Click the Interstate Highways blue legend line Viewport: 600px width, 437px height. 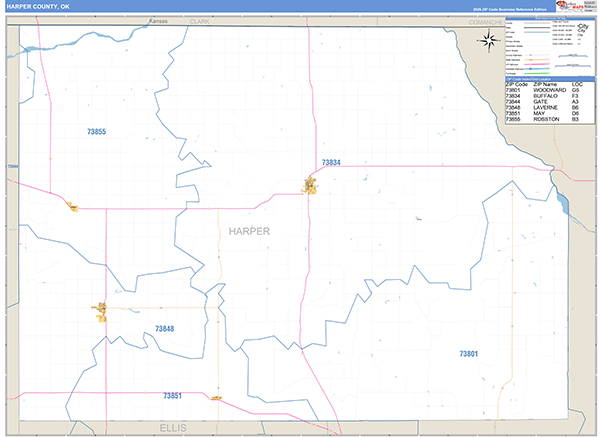coord(537,69)
